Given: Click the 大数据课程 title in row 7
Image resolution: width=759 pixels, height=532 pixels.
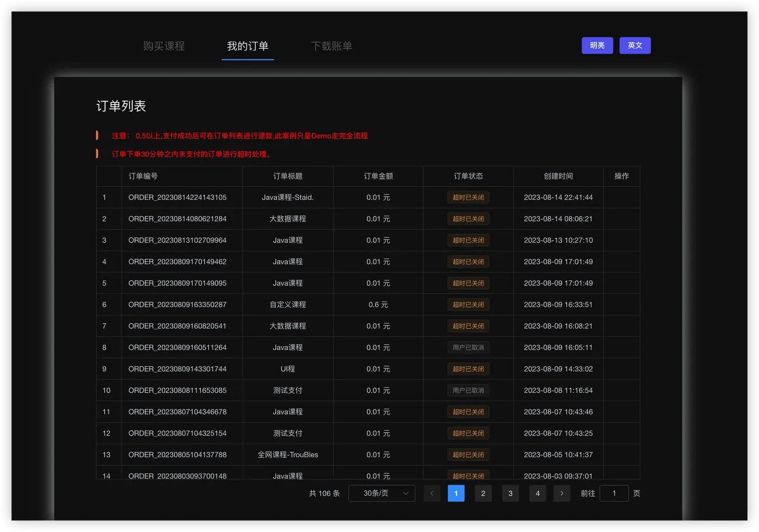Looking at the screenshot, I should point(288,326).
